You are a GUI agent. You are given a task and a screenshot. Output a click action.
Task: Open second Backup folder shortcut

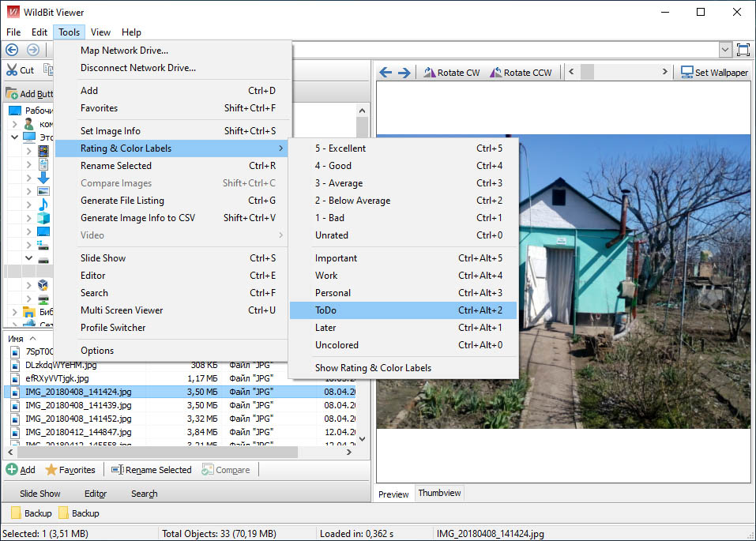tap(78, 513)
